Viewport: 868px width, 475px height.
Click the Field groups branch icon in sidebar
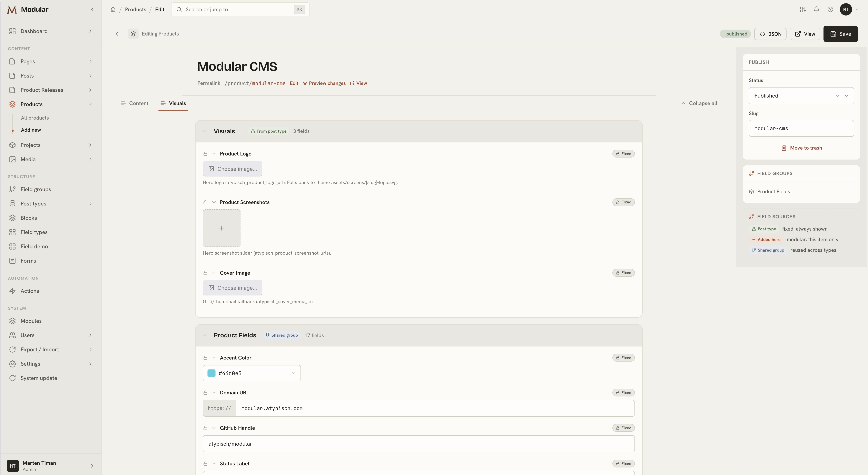click(12, 189)
